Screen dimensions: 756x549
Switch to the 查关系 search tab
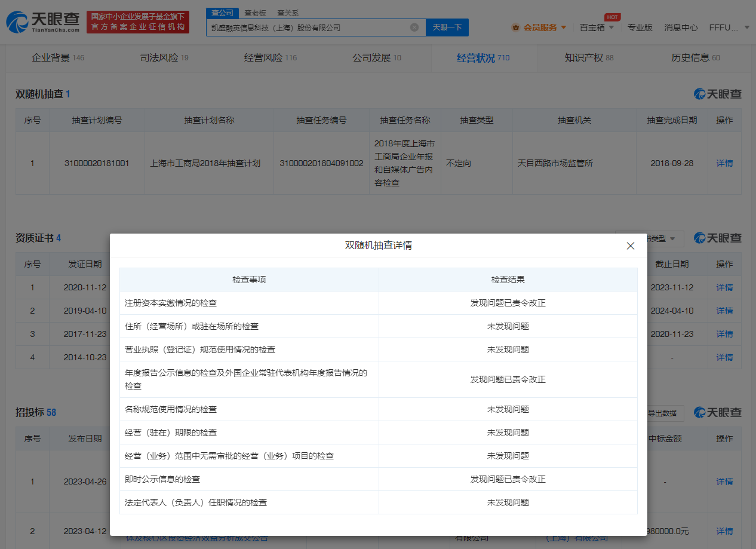[x=288, y=13]
